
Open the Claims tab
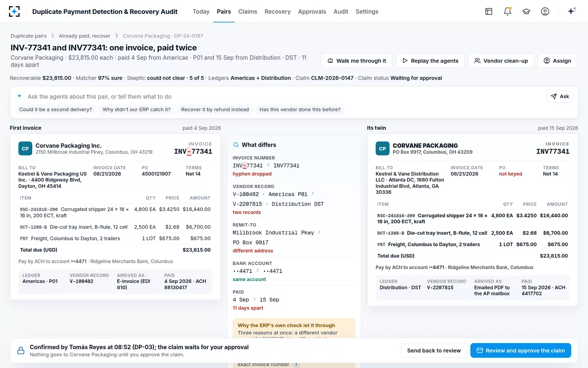[x=248, y=11]
